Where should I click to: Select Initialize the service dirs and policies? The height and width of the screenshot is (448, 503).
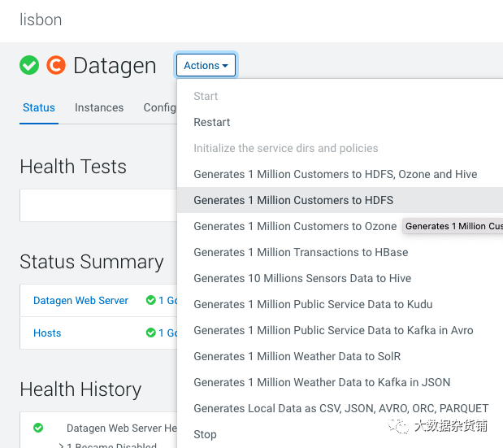pyautogui.click(x=286, y=148)
